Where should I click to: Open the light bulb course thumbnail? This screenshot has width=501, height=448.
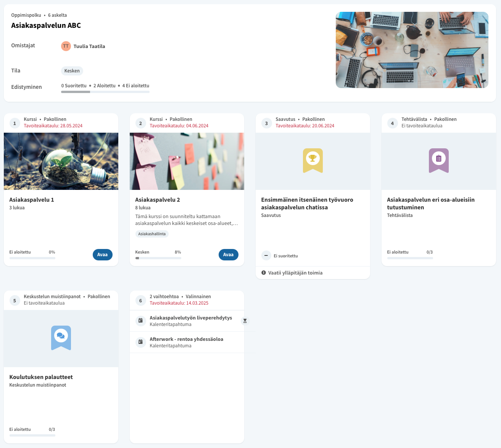(61, 161)
